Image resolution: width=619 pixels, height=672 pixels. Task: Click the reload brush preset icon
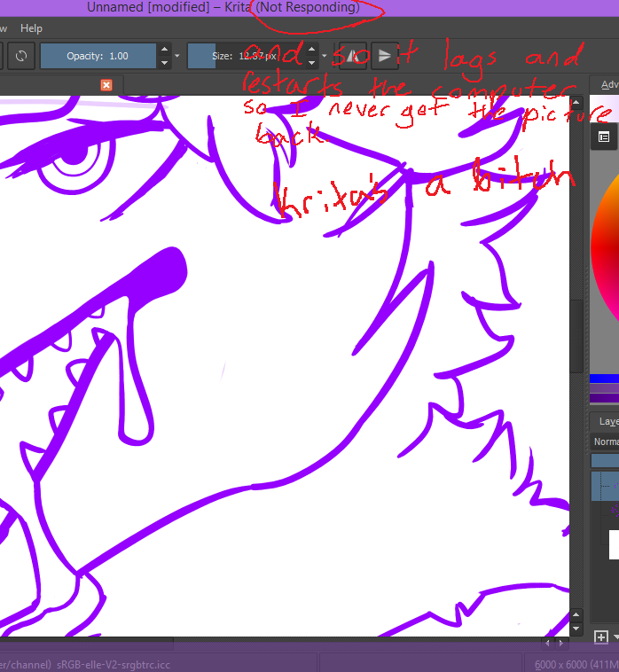(20, 56)
